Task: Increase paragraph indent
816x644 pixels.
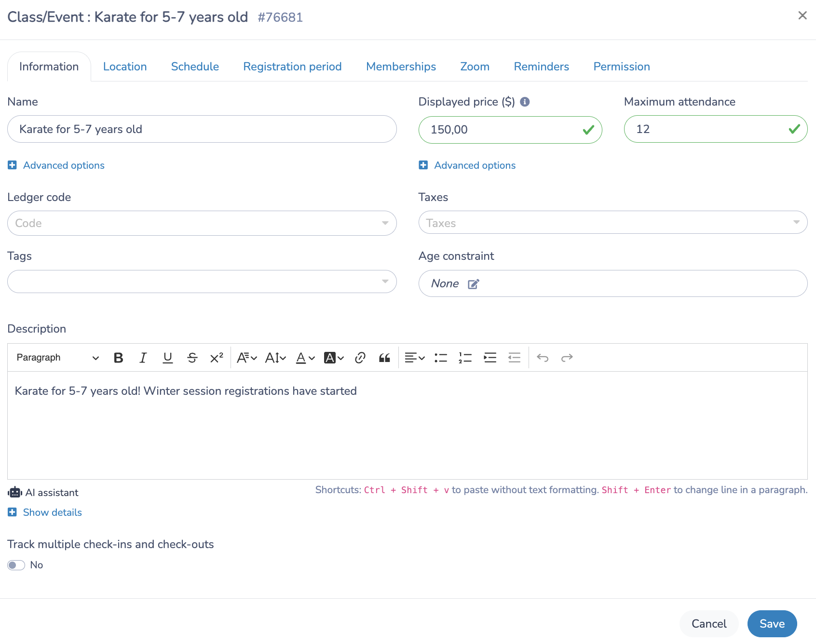Action: click(490, 358)
